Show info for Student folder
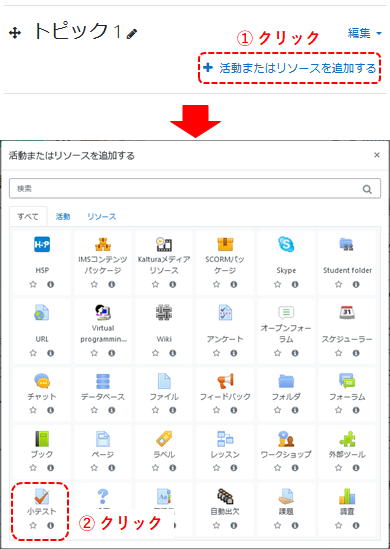This screenshot has height=549, width=390. [x=356, y=284]
